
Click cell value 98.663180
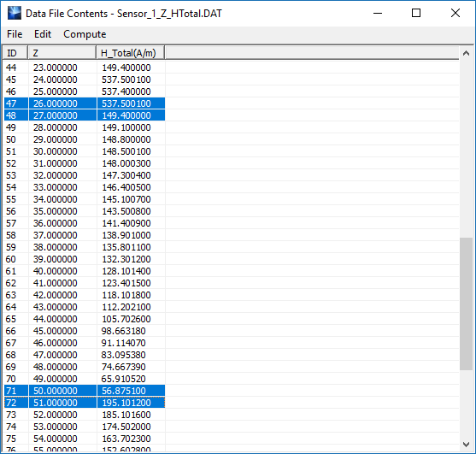124,331
